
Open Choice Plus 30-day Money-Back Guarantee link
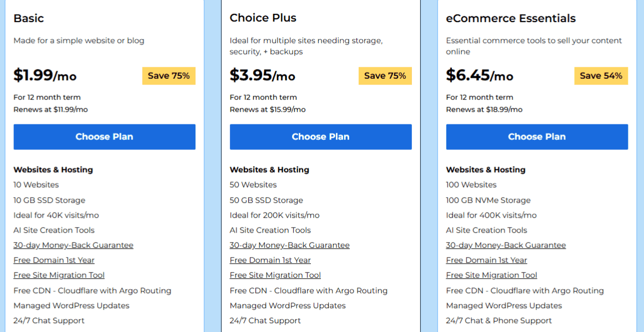pyautogui.click(x=289, y=245)
